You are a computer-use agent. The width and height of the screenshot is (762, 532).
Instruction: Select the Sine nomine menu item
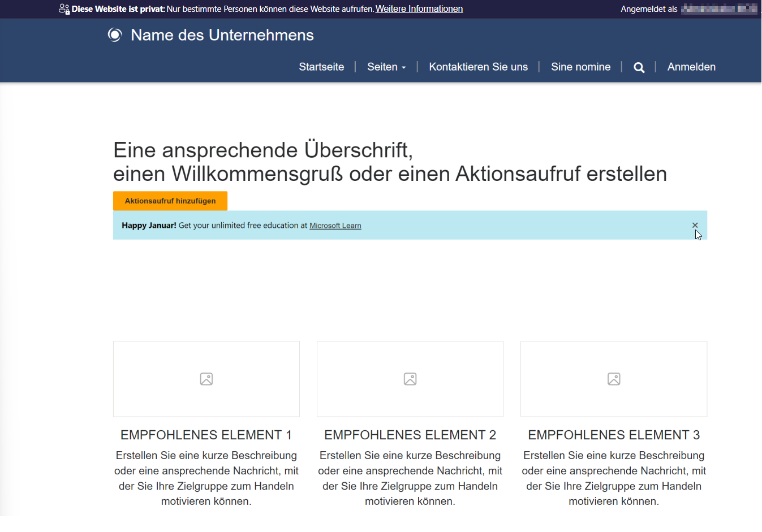click(580, 67)
